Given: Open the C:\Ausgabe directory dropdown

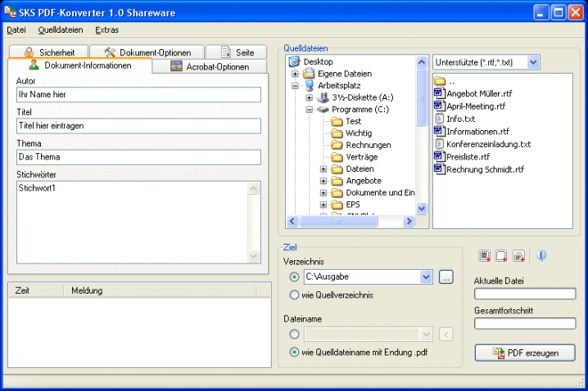Looking at the screenshot, I should click(x=425, y=277).
